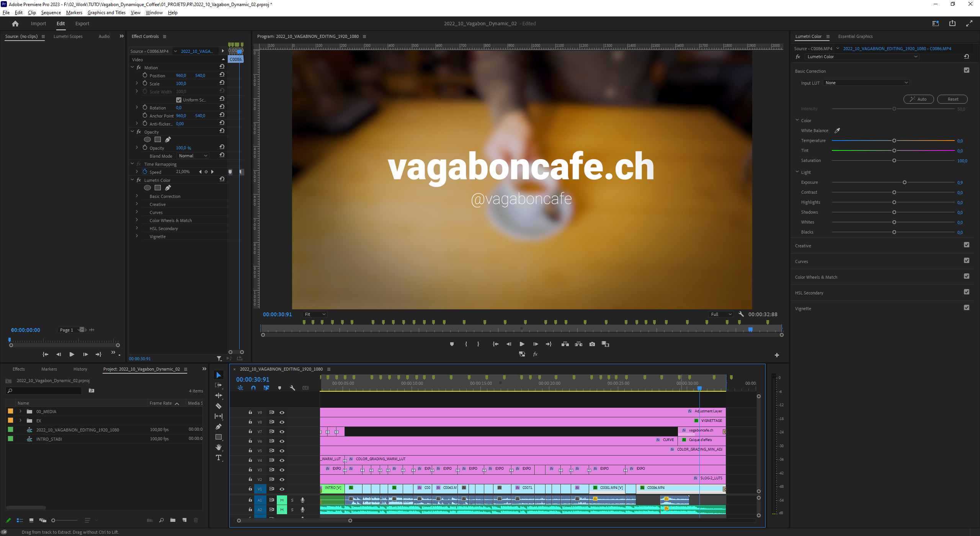
Task: Open Blend Mode dropdown
Action: pos(193,156)
